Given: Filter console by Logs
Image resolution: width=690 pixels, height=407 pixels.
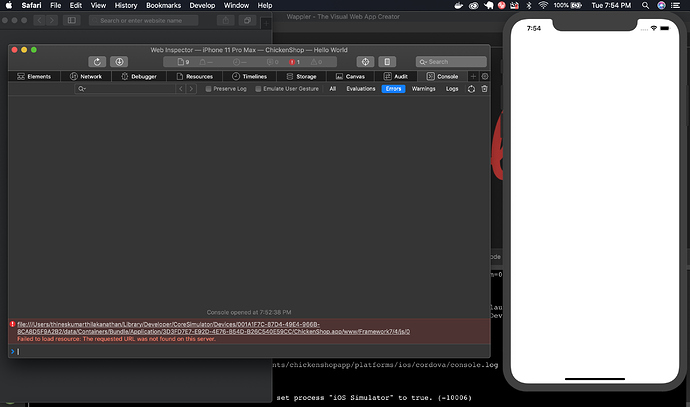Looking at the screenshot, I should click(452, 89).
